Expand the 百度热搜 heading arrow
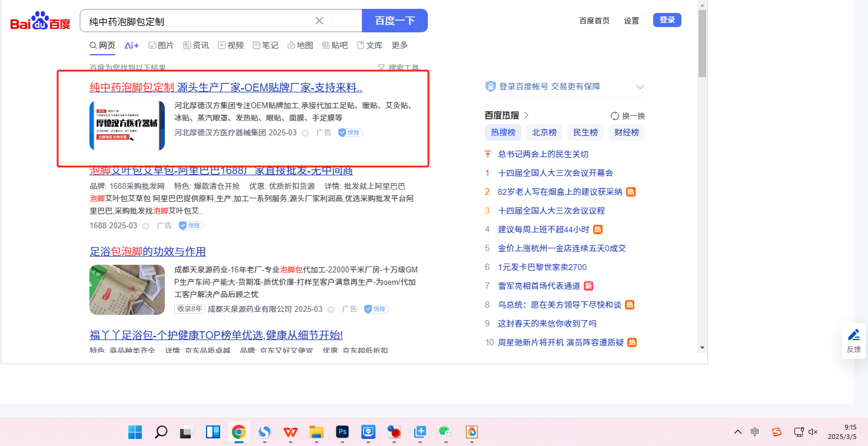 (526, 115)
